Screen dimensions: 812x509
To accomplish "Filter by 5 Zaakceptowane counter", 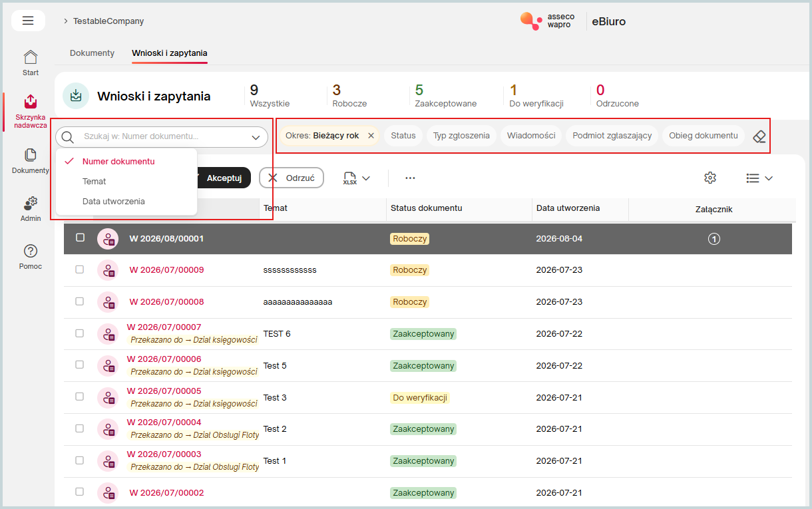I will pos(445,96).
